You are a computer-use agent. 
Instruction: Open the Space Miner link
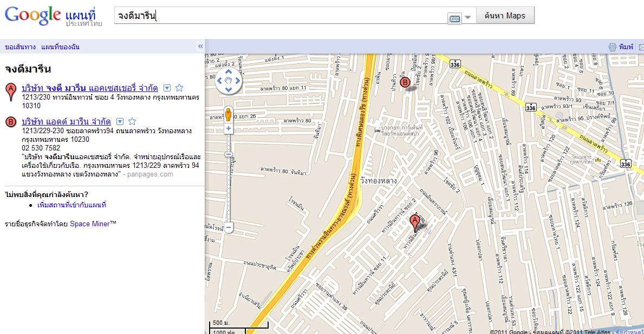(x=89, y=224)
